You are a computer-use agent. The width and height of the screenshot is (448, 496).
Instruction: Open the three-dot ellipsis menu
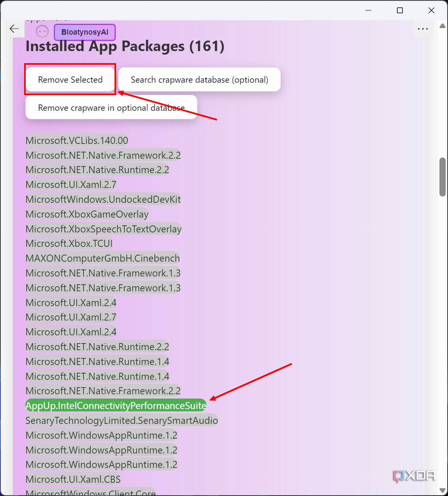pos(423,29)
